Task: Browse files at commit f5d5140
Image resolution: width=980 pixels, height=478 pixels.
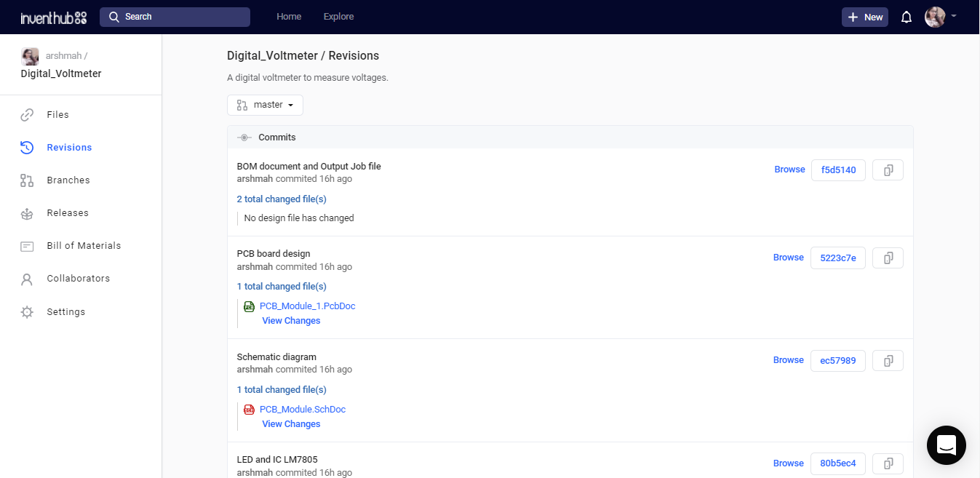Action: click(789, 170)
